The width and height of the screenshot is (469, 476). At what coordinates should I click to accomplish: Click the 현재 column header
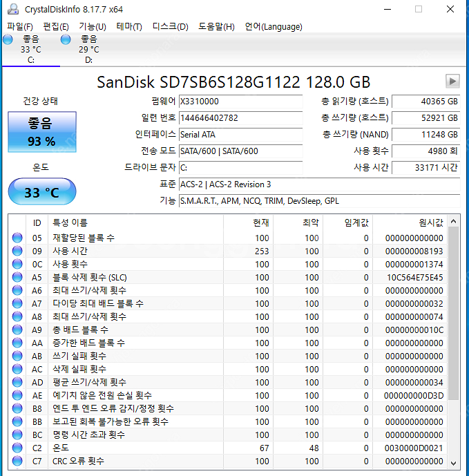pos(248,223)
